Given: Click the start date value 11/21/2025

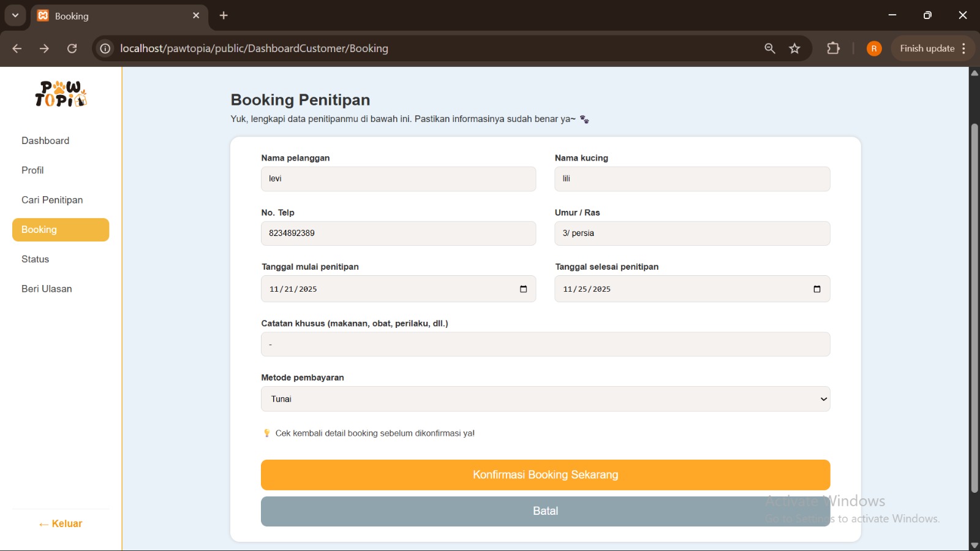Looking at the screenshot, I should pyautogui.click(x=293, y=289).
